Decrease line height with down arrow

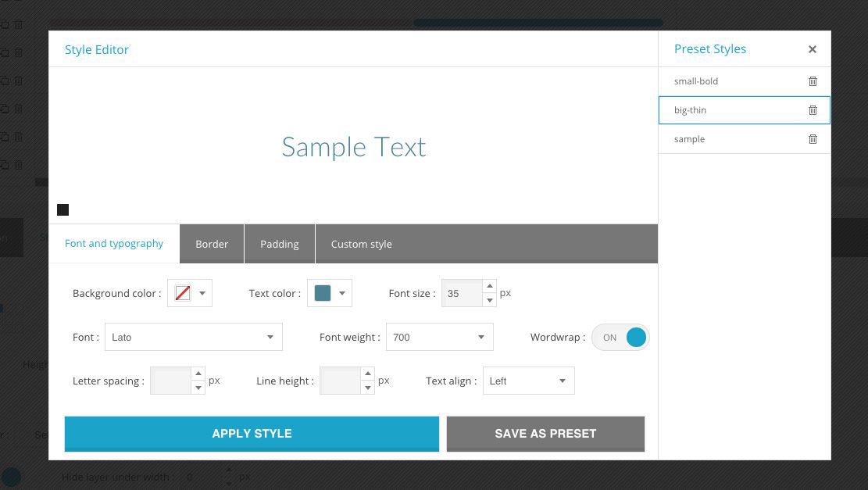[367, 388]
